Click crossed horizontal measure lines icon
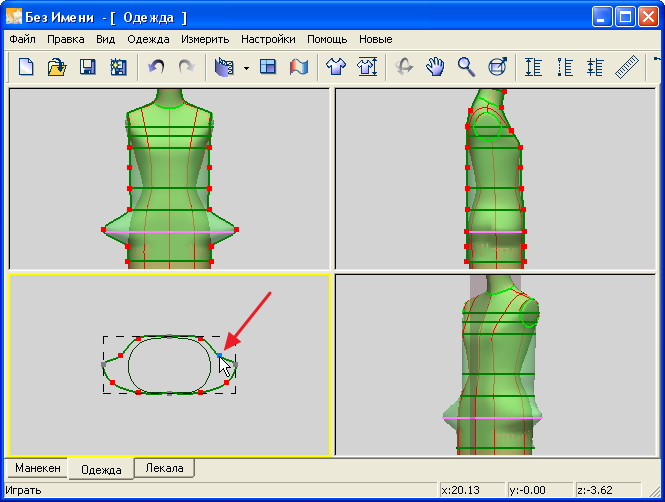 pos(595,67)
